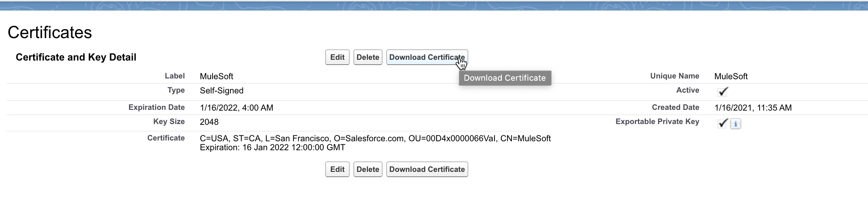This screenshot has height=210, width=868.
Task: Click the Certificate and Key Detail section title
Action: [x=76, y=57]
